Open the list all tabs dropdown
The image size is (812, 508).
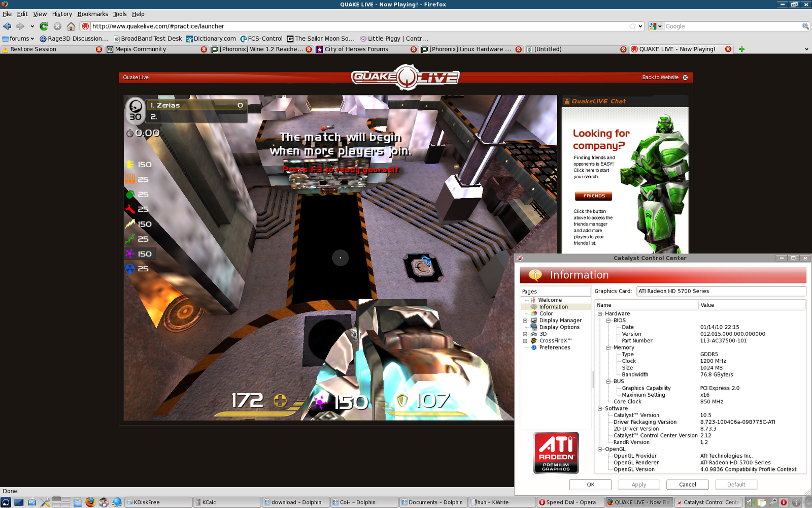[806, 49]
